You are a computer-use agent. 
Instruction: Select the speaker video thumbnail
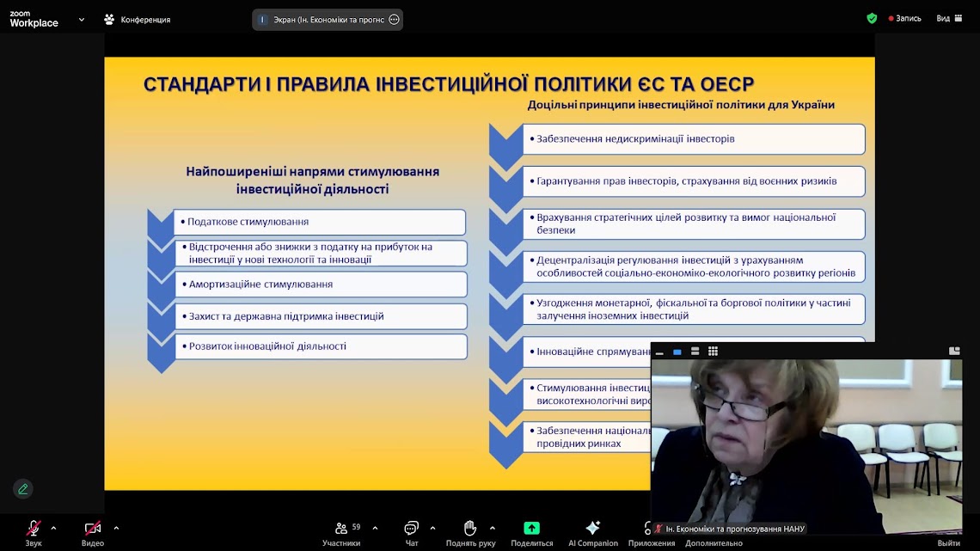806,446
